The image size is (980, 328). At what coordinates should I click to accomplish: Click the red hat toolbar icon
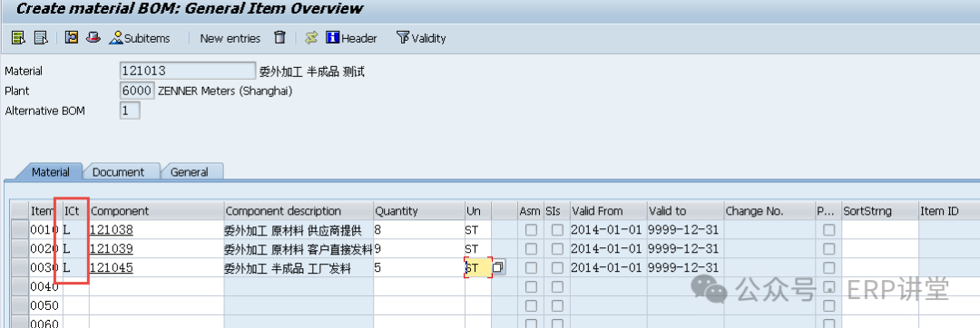(93, 37)
